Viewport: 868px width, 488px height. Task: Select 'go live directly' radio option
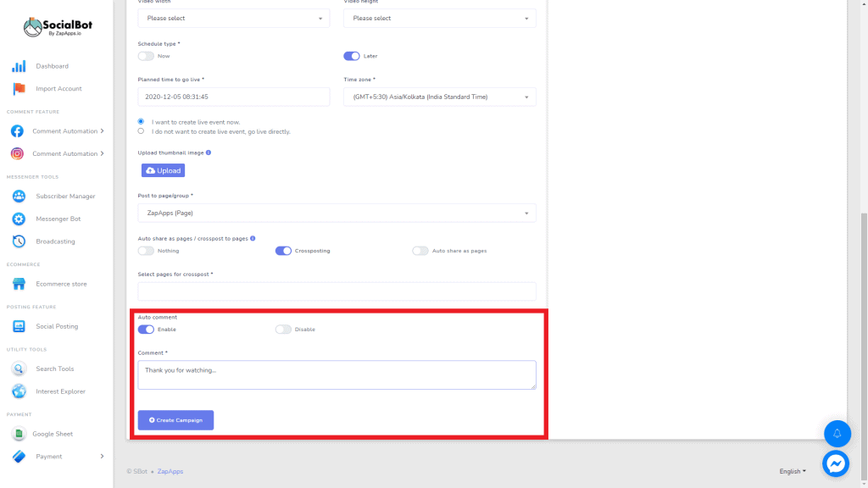(x=141, y=131)
